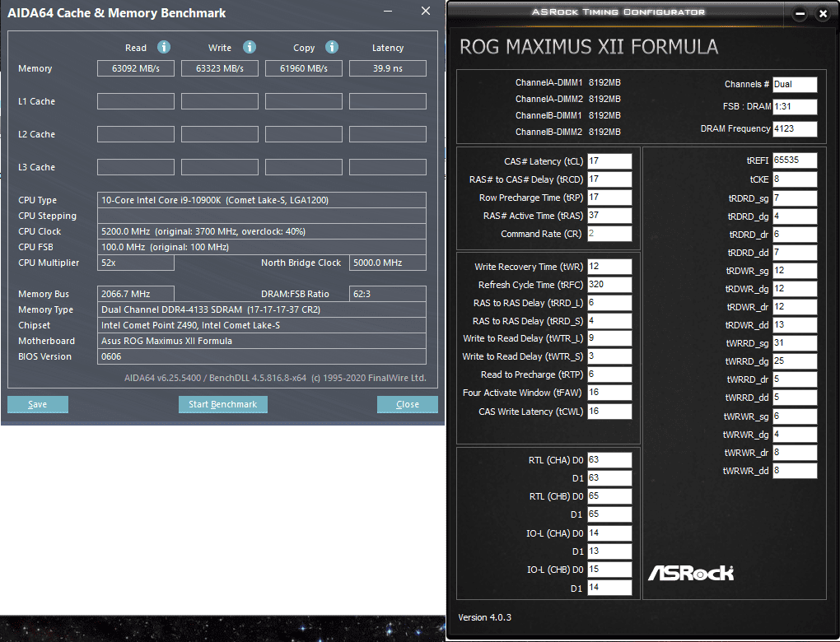
Task: Click the BIOS Version field 0606
Action: pyautogui.click(x=261, y=356)
